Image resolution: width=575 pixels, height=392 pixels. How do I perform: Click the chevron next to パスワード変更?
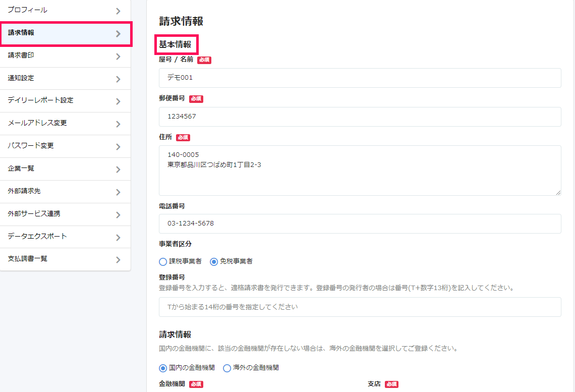(118, 147)
